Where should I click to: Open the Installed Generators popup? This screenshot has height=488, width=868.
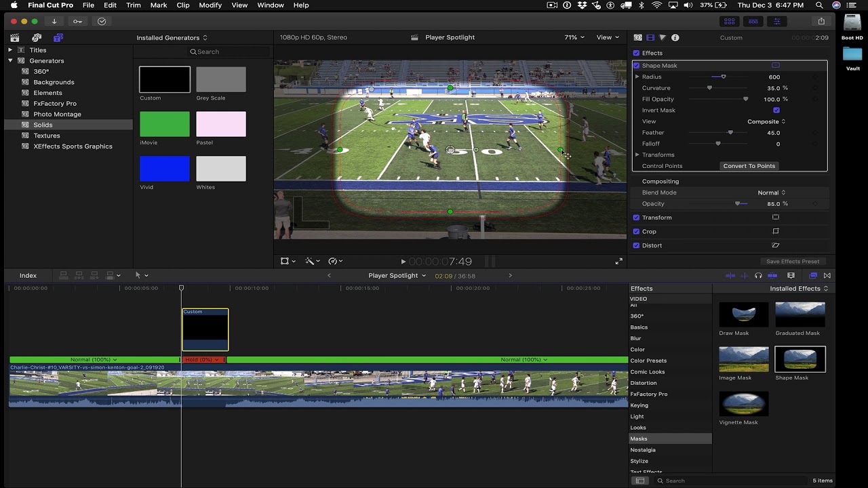point(172,38)
